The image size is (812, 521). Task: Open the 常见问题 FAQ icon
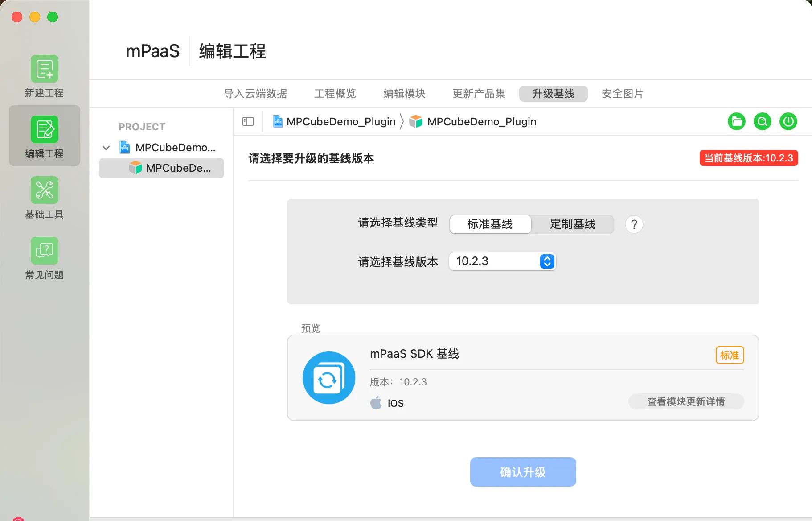click(45, 251)
